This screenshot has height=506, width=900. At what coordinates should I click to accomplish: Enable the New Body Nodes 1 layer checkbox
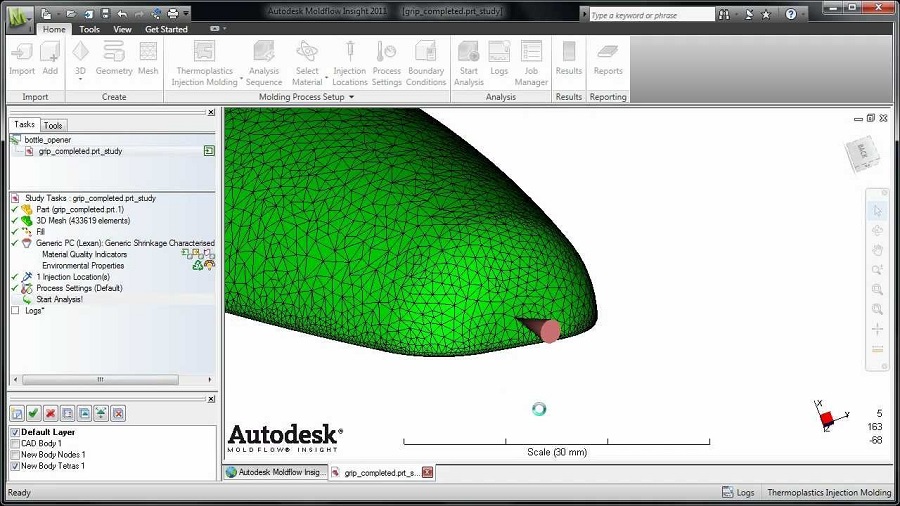pos(15,454)
